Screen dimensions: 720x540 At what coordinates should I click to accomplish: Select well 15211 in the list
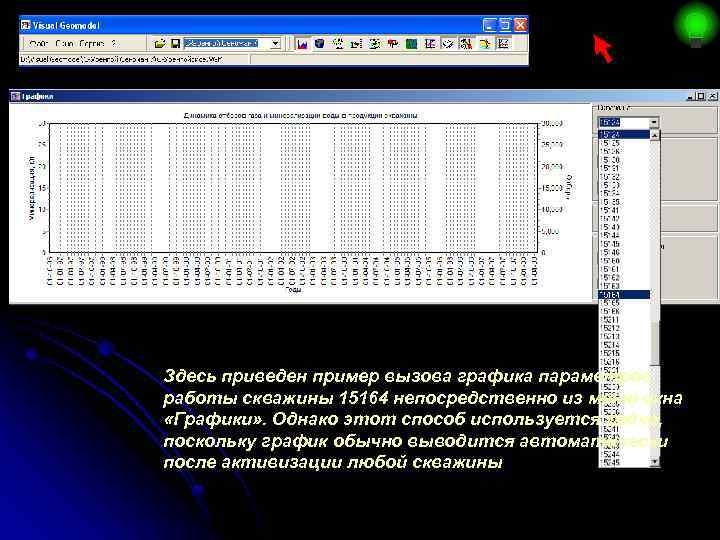624,320
